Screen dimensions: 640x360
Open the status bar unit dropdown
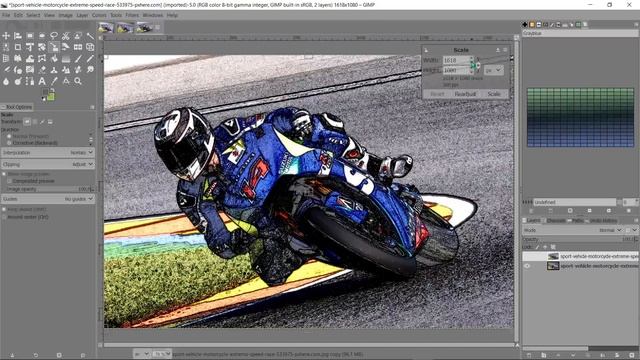pyautogui.click(x=141, y=354)
